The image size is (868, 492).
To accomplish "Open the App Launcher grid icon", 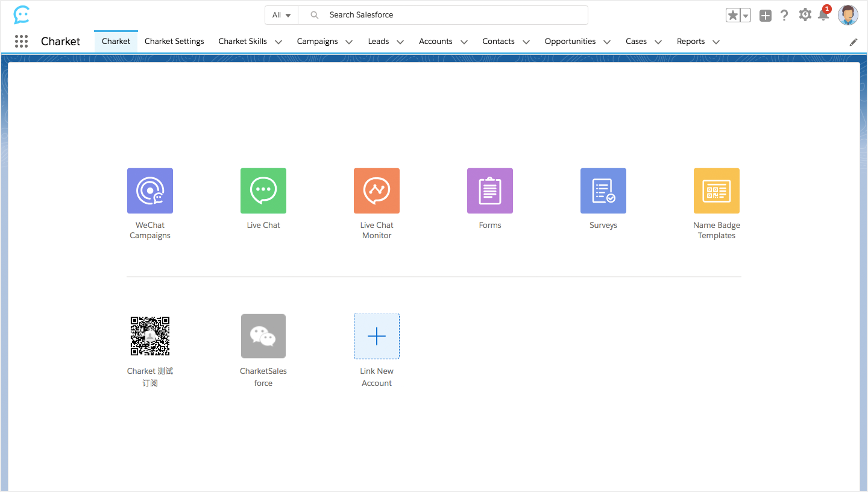I will pos(21,42).
